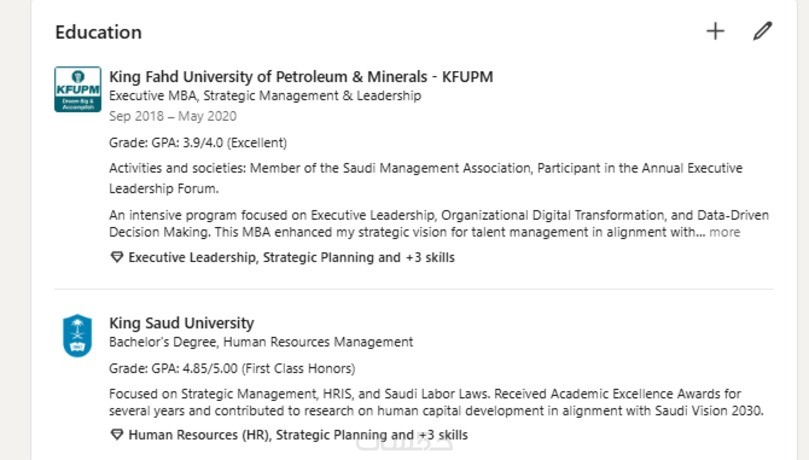This screenshot has height=460, width=809.
Task: Select the Executive MBA degree line
Action: 265,96
